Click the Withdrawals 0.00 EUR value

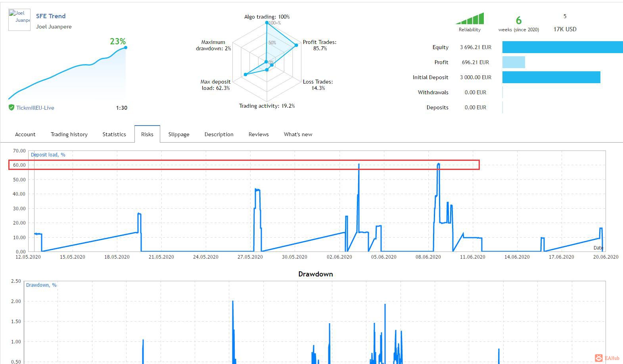pyautogui.click(x=475, y=92)
